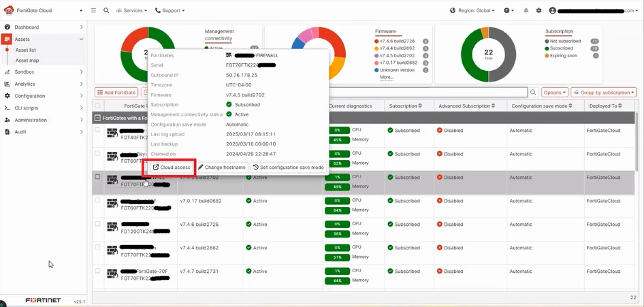Check the box for FortiGate-70F v7.4.7 row
The image size is (644, 307).
[98, 270]
